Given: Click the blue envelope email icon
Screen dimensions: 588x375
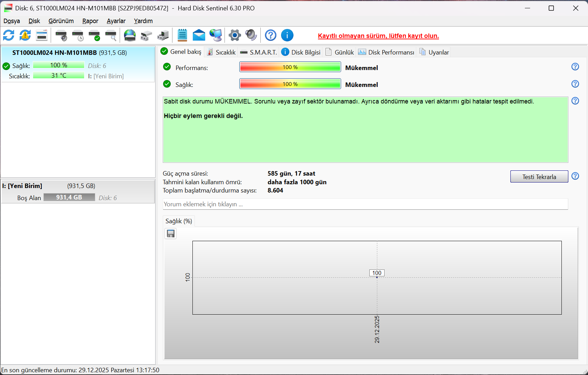Looking at the screenshot, I should point(199,35).
